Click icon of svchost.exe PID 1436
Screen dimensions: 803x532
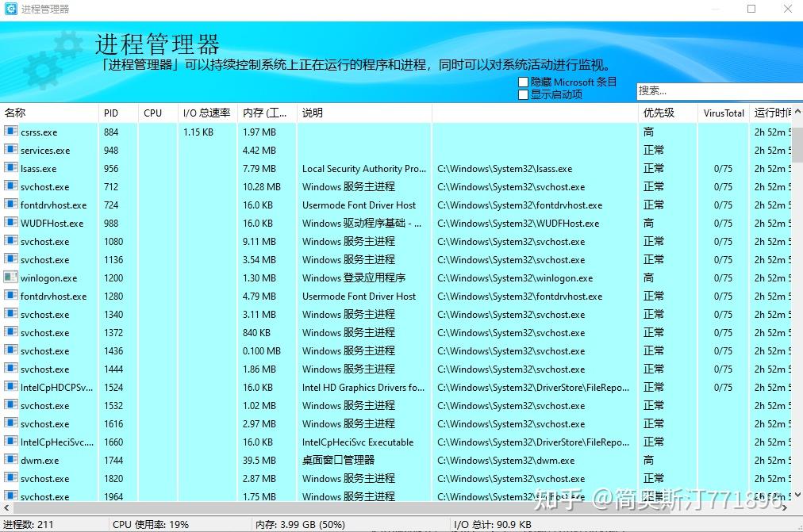click(11, 350)
